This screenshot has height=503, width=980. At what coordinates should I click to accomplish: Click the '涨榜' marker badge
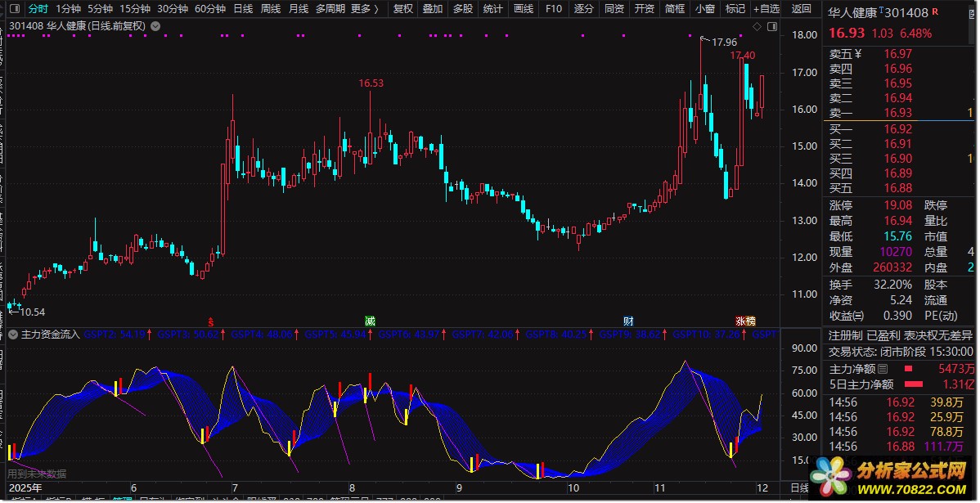[745, 321]
